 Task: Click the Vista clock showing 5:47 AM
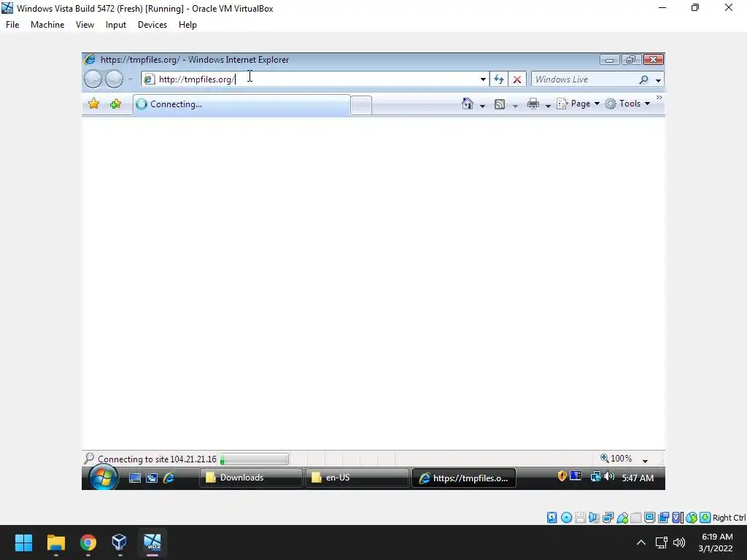638,478
